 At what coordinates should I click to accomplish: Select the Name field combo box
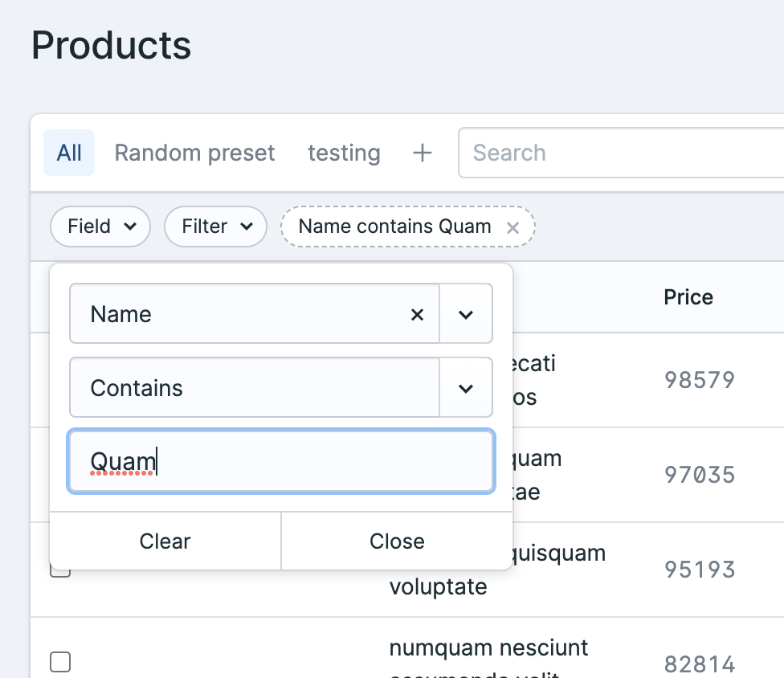coord(241,314)
